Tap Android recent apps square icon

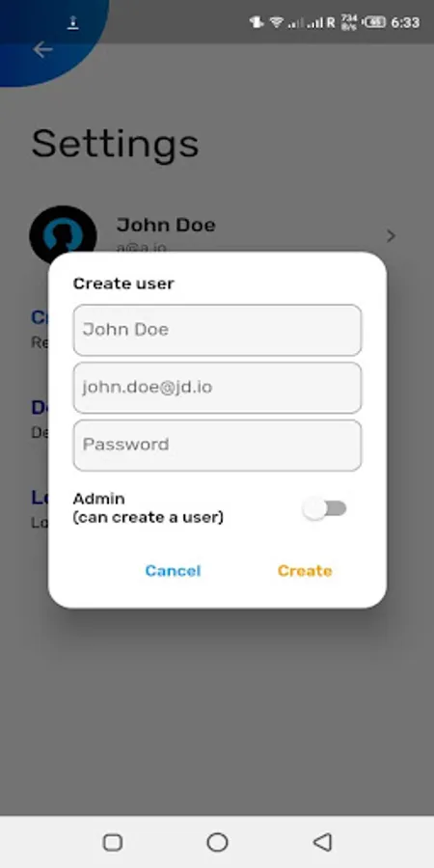pyautogui.click(x=113, y=842)
